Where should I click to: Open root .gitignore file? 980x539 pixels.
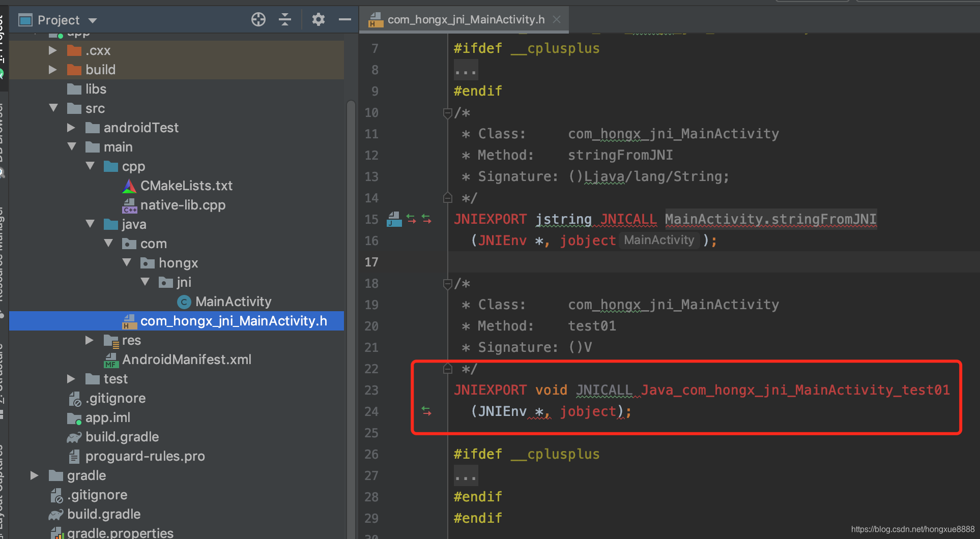pyautogui.click(x=97, y=495)
